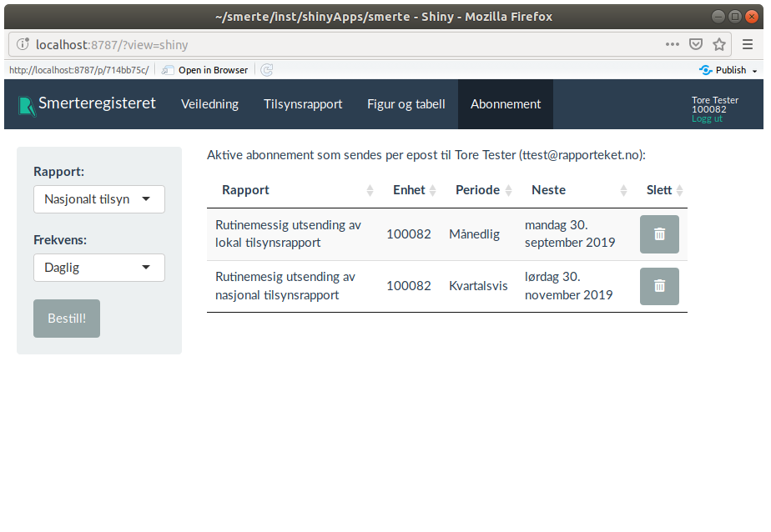Image resolution: width=771 pixels, height=532 pixels.
Task: Open the Rapport dropdown Nasjonalt tilsyn
Action: pos(98,199)
